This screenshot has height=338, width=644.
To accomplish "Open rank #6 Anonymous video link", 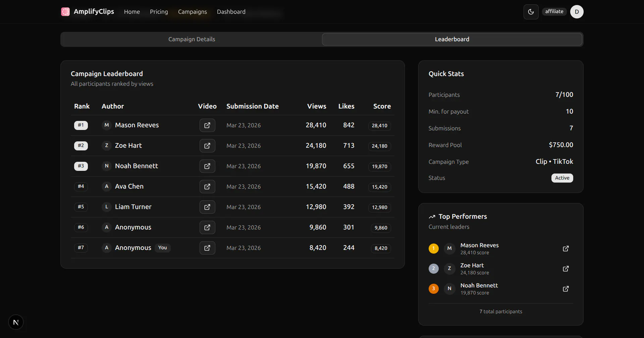I will click(x=207, y=227).
